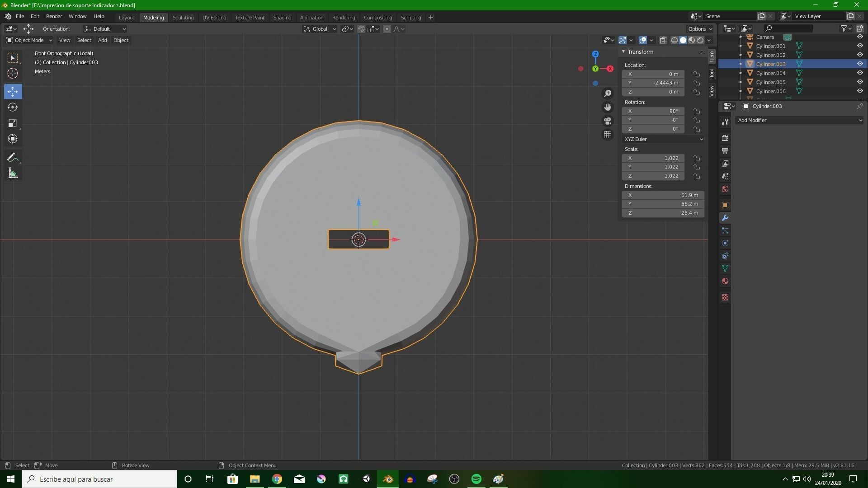Lock the X location value
Viewport: 868px width, 488px height.
(697, 74)
